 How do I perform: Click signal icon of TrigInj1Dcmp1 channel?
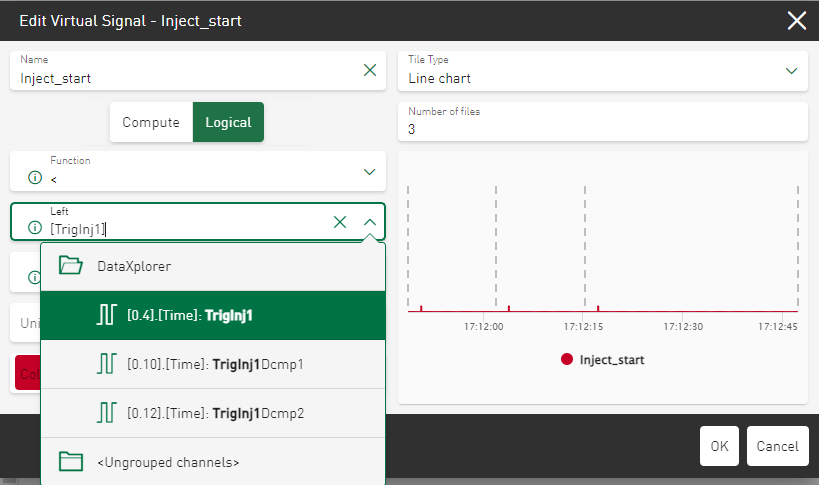point(106,364)
